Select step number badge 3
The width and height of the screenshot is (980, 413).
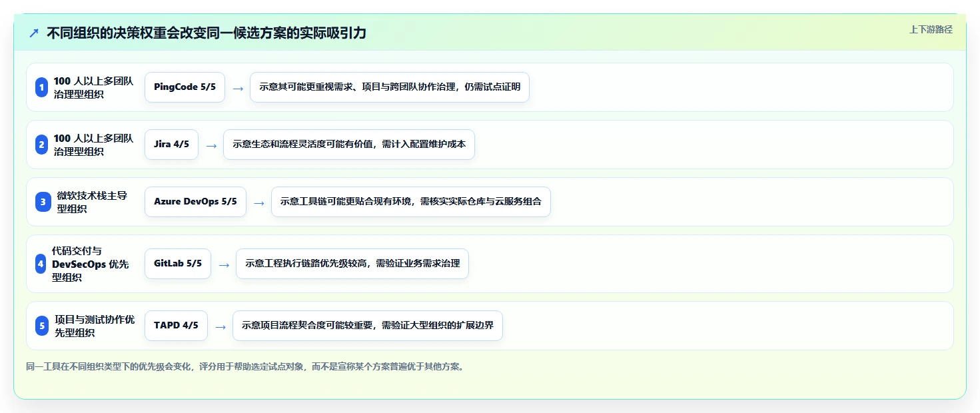(x=43, y=202)
